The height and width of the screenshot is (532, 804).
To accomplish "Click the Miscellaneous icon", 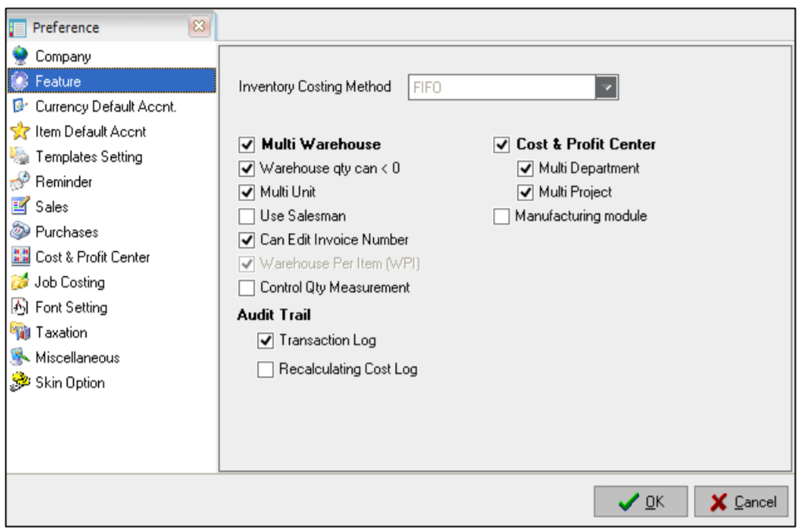I will coord(20,357).
